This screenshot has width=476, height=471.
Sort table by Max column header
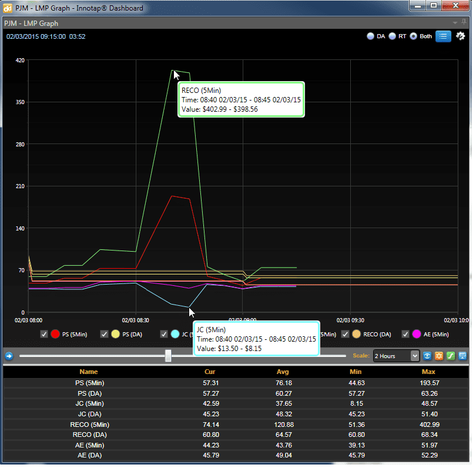[428, 372]
